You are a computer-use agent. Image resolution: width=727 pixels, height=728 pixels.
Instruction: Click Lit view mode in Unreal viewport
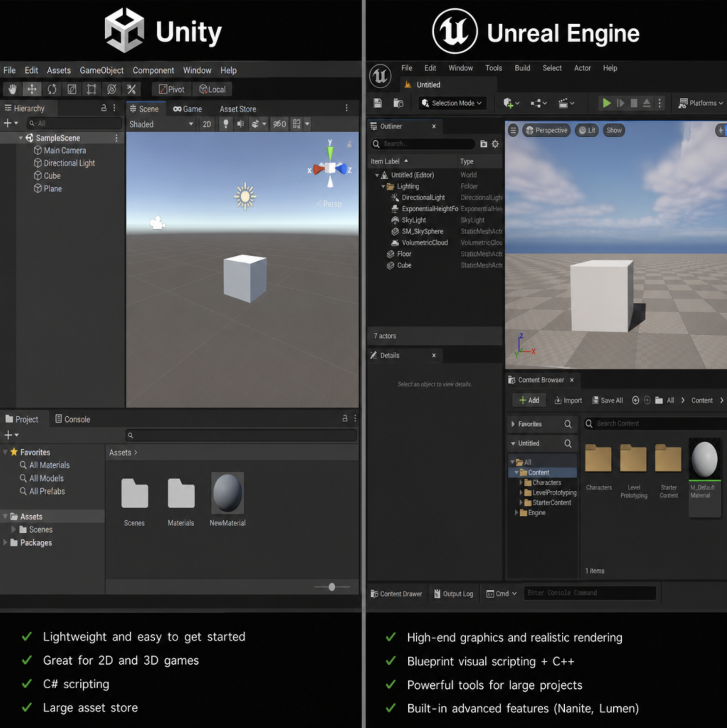587,130
